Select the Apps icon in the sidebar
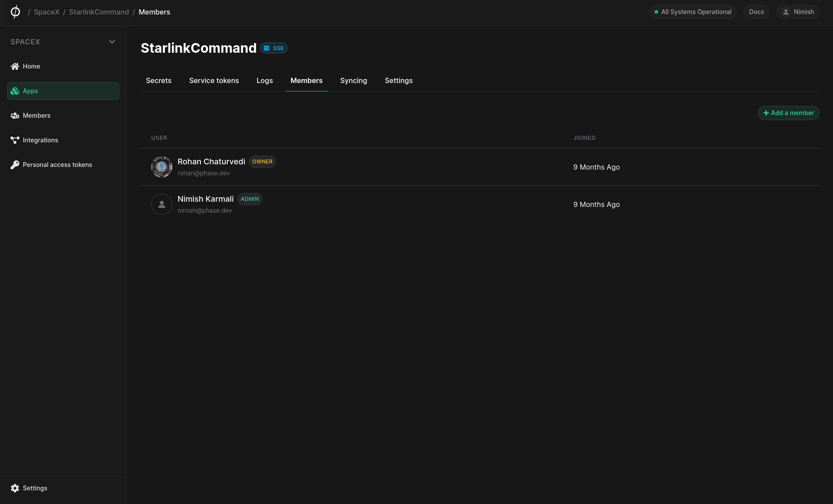Image resolution: width=833 pixels, height=504 pixels. point(15,91)
